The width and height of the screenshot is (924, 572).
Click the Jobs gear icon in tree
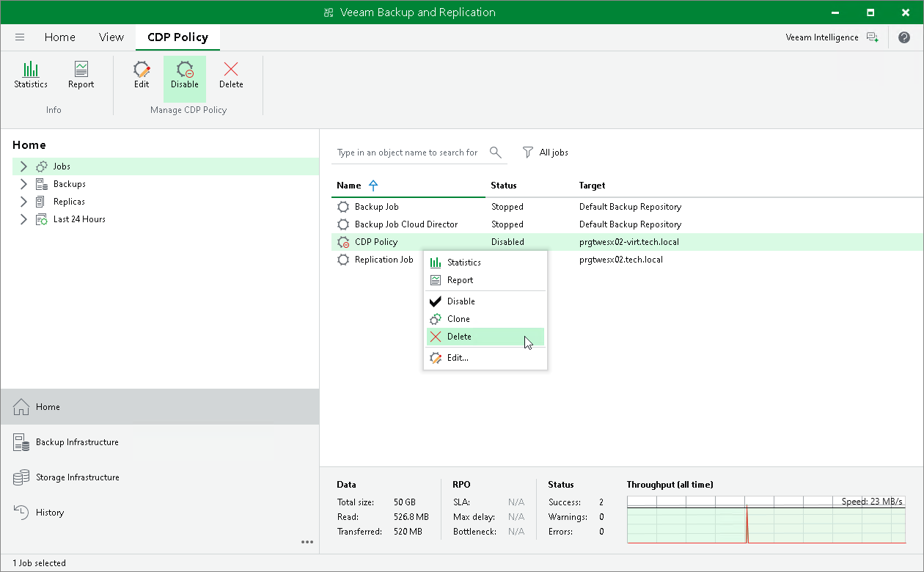click(42, 166)
